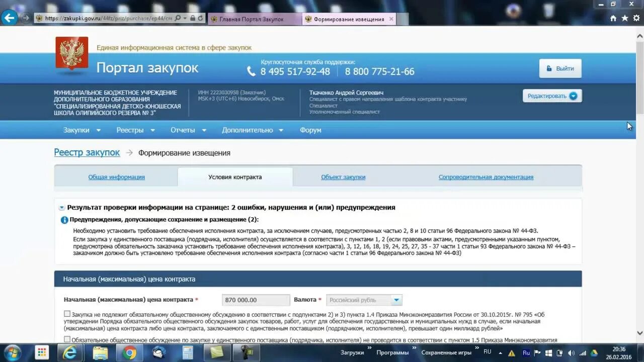This screenshot has width=644, height=362.
Task: Click the Портал закупок title
Action: [147, 68]
